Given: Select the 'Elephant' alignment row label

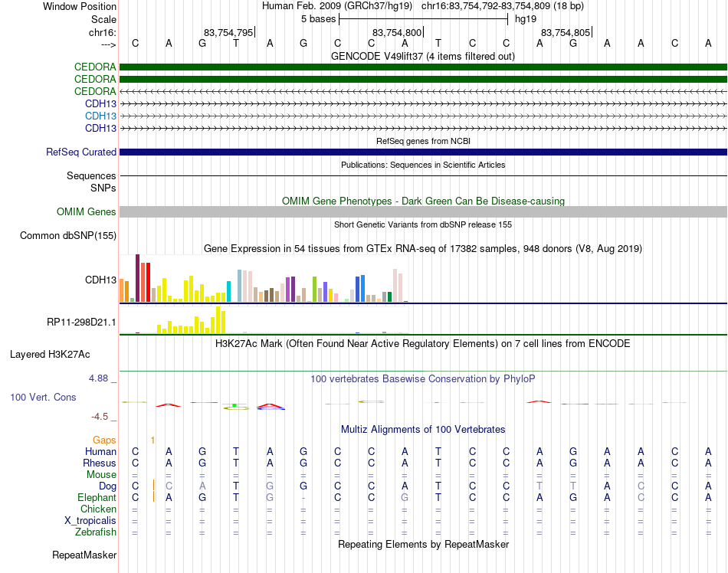Looking at the screenshot, I should pyautogui.click(x=97, y=497).
